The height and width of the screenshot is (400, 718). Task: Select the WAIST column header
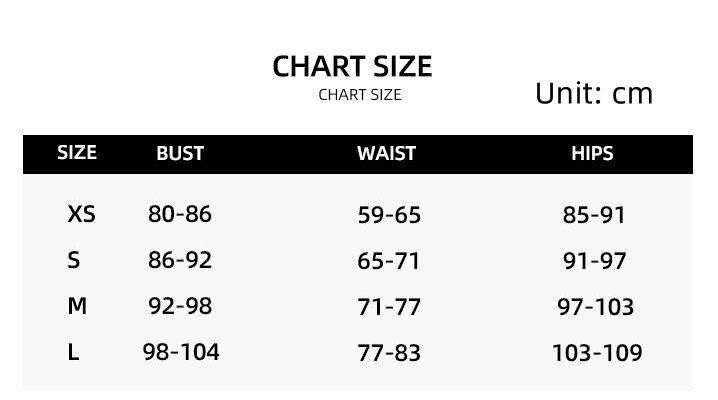386,154
